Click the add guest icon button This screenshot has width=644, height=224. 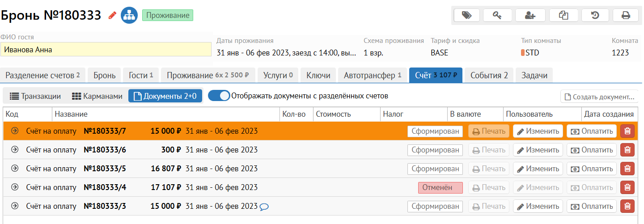click(530, 15)
